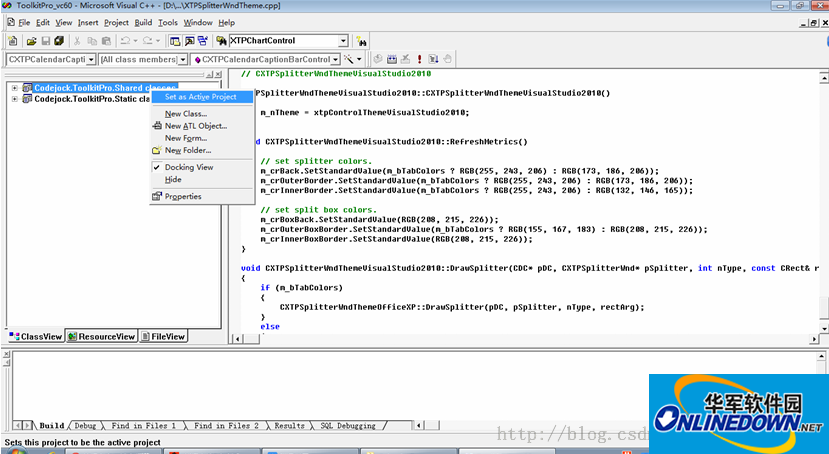Click the Search icon right of the XTPChartControl box

361,41
